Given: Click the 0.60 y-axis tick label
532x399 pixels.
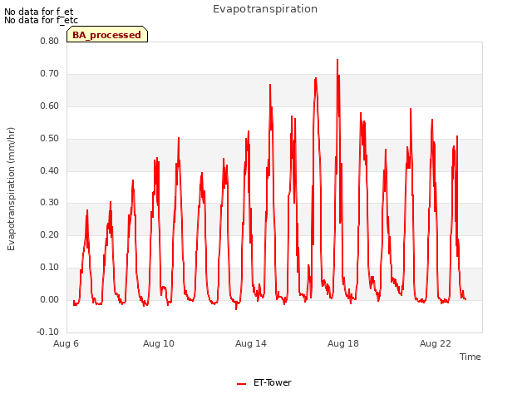Looking at the screenshot, I should [49, 106].
